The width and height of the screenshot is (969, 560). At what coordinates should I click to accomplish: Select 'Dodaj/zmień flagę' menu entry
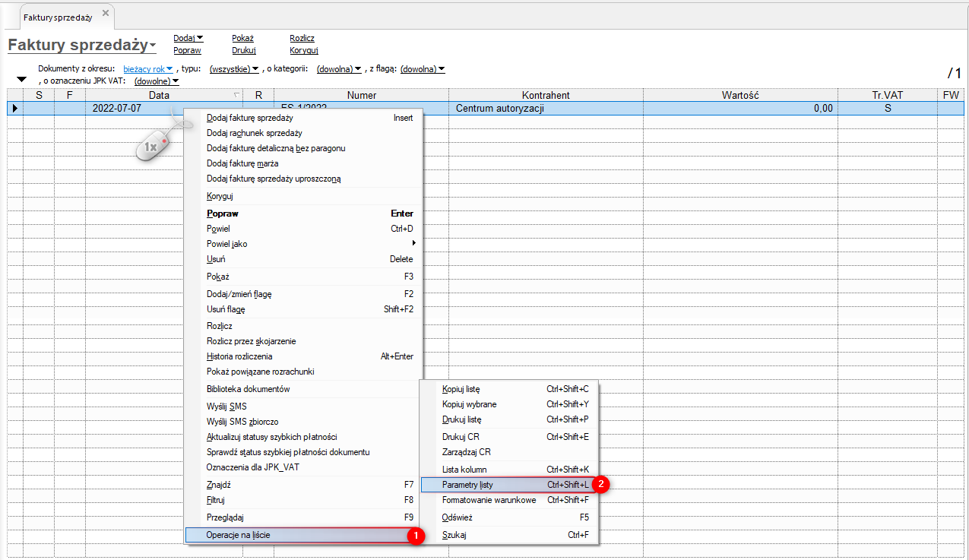(303, 294)
